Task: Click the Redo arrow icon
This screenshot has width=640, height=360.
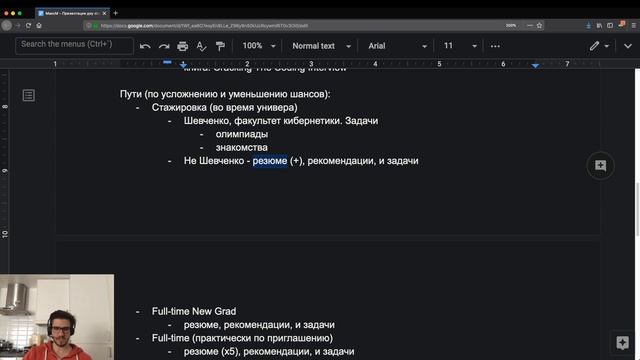Action: pyautogui.click(x=164, y=46)
